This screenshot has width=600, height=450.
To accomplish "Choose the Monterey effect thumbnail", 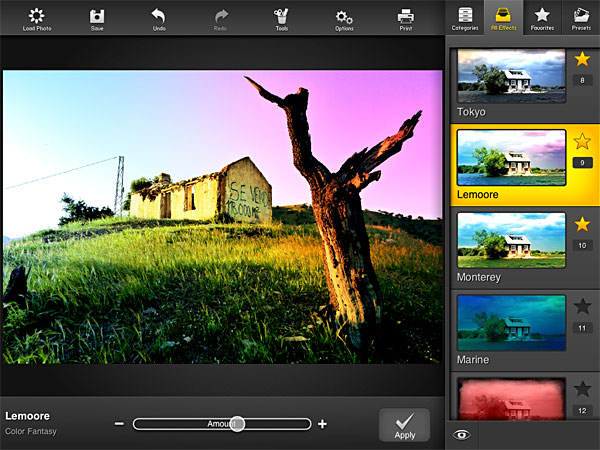I will pyautogui.click(x=511, y=240).
